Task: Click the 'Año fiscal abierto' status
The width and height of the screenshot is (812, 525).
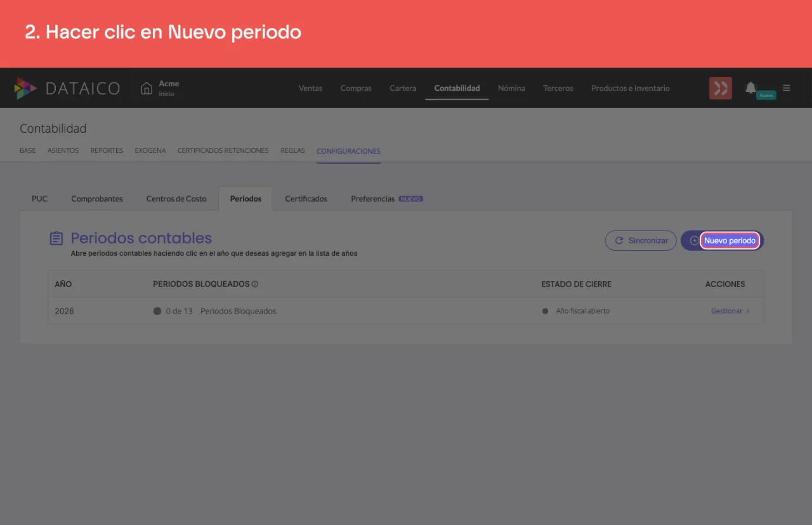Action: pos(583,311)
